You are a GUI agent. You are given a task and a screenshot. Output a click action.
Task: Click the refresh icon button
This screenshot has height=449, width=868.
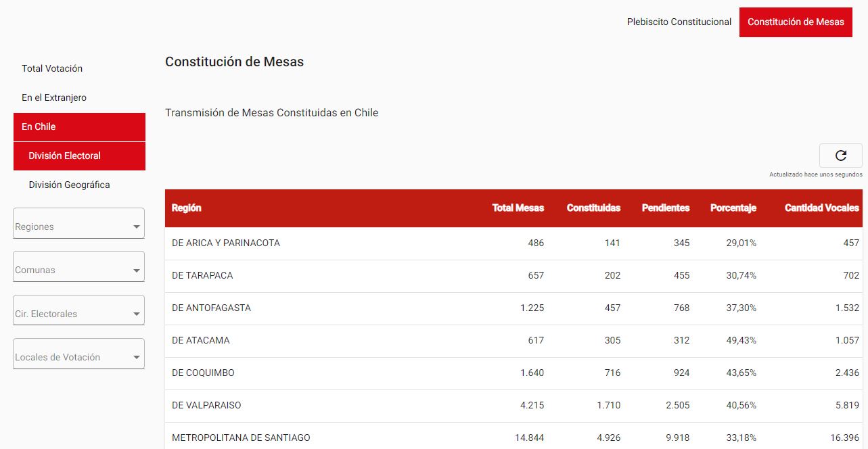[x=840, y=156]
